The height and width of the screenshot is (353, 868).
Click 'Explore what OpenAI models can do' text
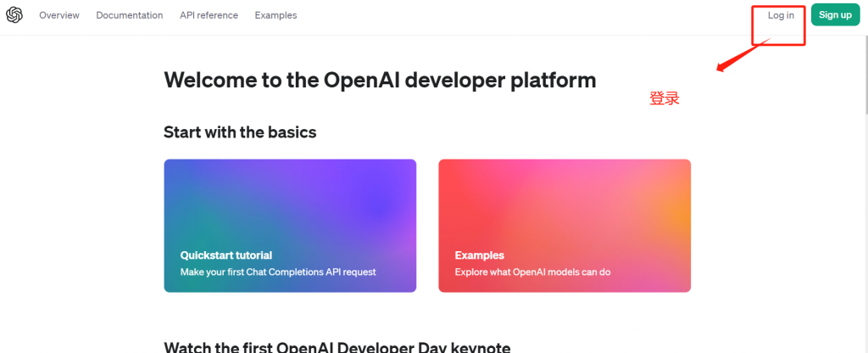pyautogui.click(x=532, y=272)
